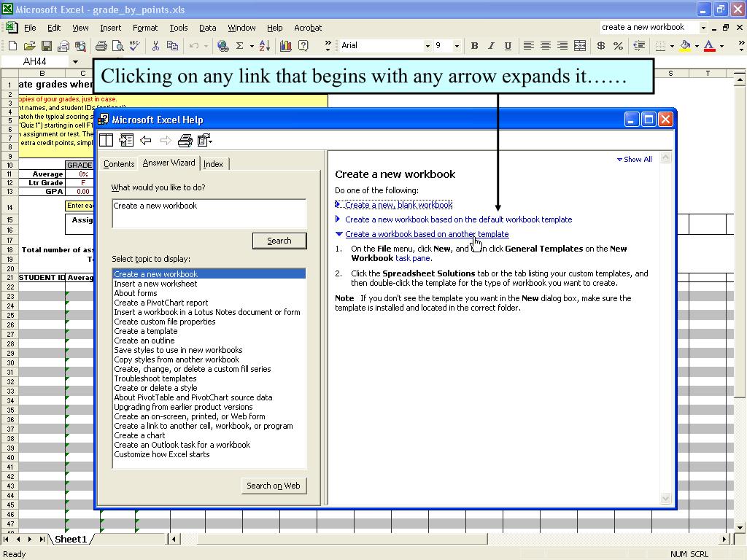Viewport: 747px width, 560px height.
Task: Open the File menu
Action: coord(30,28)
